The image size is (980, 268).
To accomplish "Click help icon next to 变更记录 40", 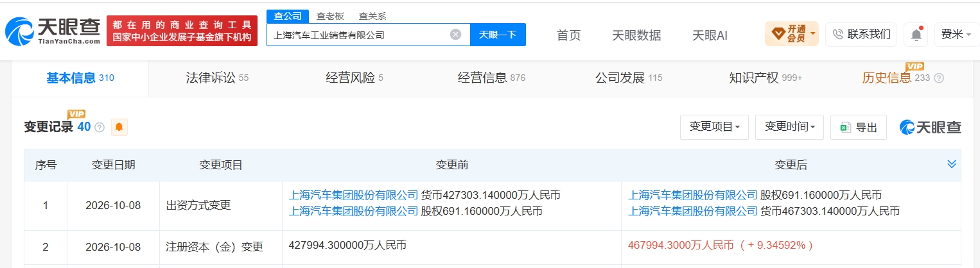I will pyautogui.click(x=100, y=128).
